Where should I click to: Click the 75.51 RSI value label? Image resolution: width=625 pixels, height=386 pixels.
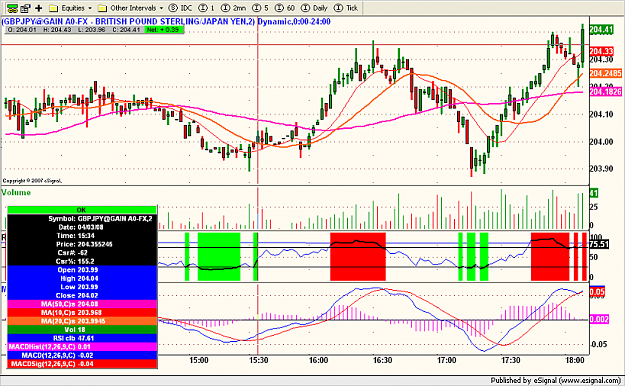click(x=599, y=244)
